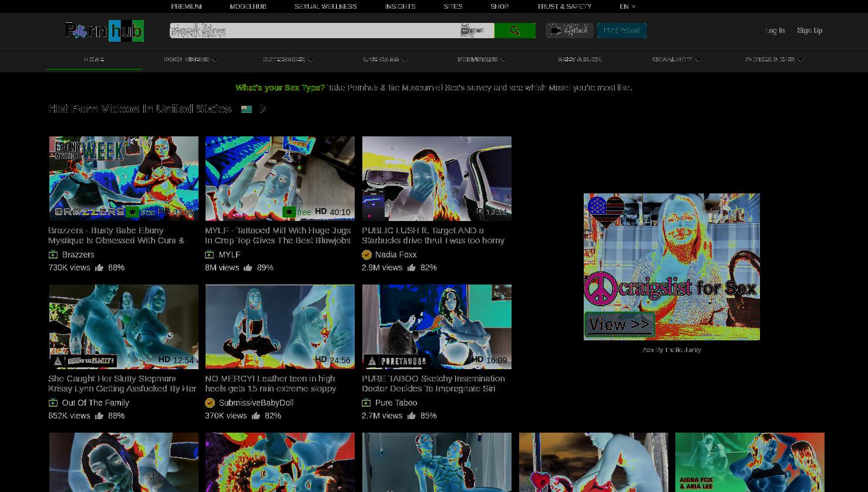Open the search type selector inside search box

(x=473, y=31)
